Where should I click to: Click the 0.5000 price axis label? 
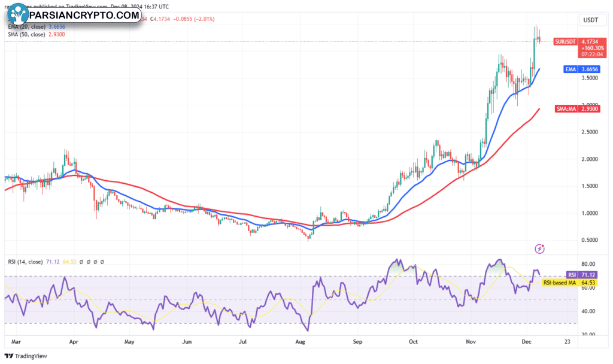point(590,239)
